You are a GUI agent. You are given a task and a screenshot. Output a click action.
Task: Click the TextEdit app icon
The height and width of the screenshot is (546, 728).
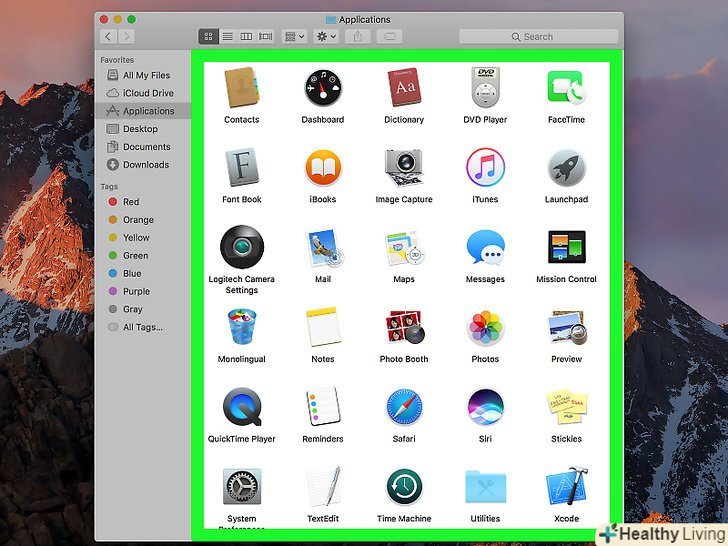click(323, 487)
